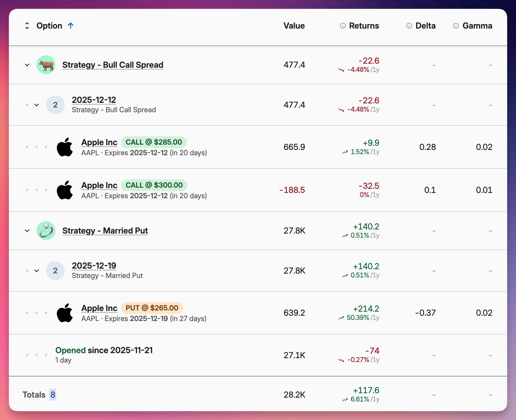This screenshot has width=516, height=420.
Task: Click the 8 count badge next to Totals
Action: (x=52, y=394)
